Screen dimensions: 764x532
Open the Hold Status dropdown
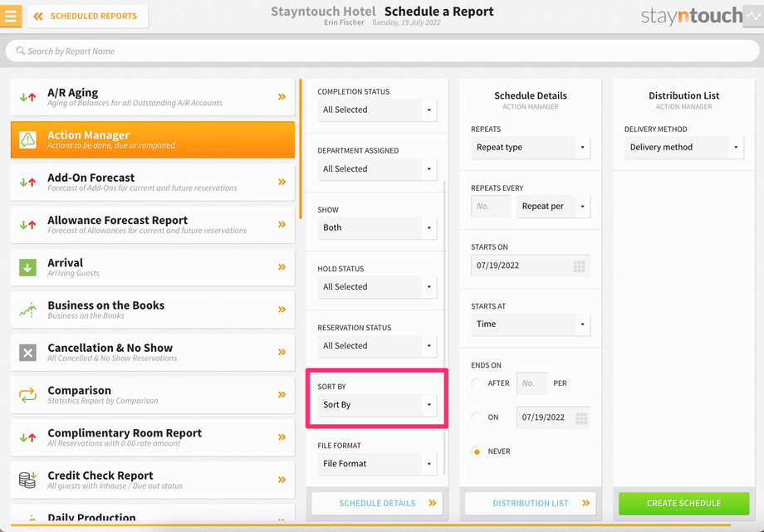coord(377,287)
